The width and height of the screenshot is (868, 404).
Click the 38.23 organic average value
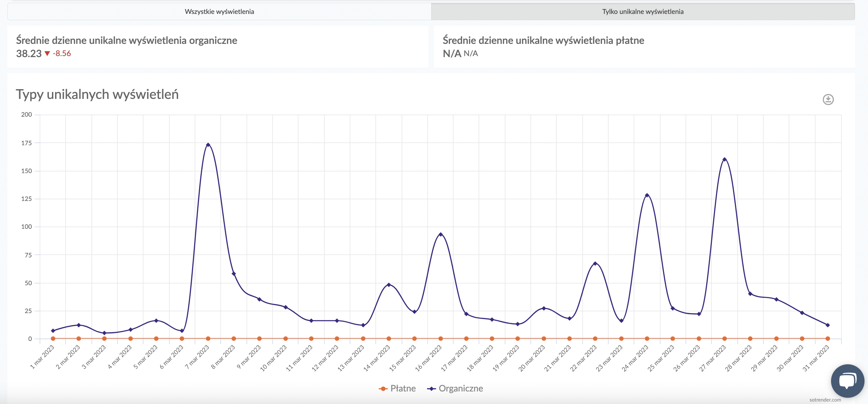(x=29, y=54)
